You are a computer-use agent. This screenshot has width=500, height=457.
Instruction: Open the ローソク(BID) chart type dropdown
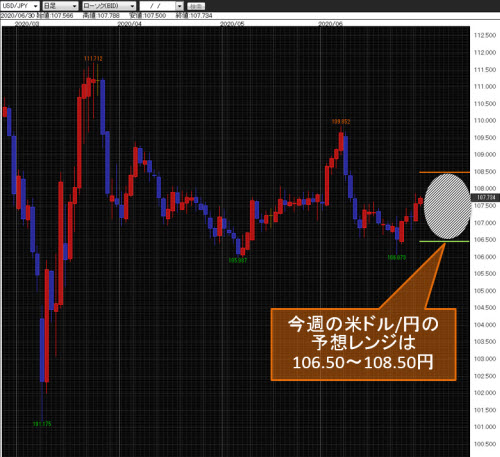[109, 6]
